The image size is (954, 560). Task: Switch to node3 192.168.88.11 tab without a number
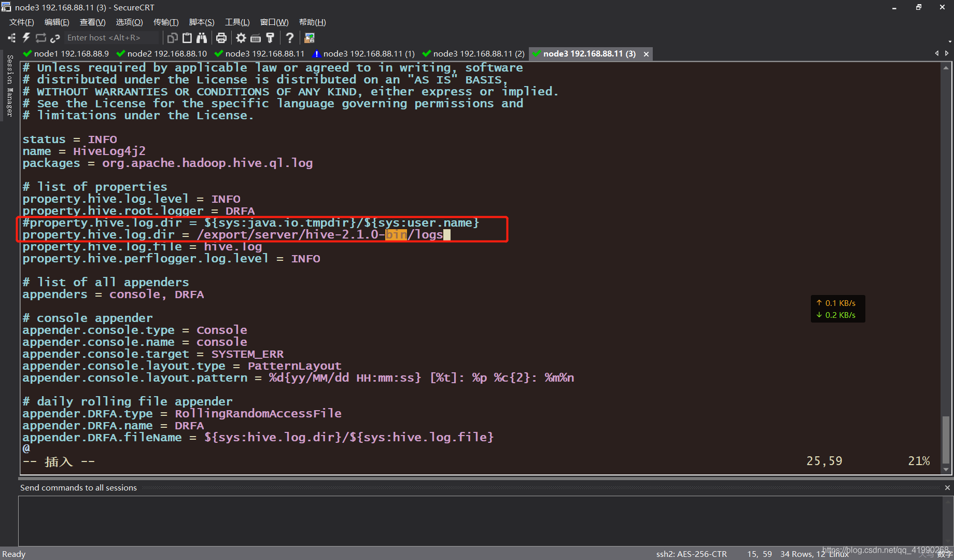(259, 53)
